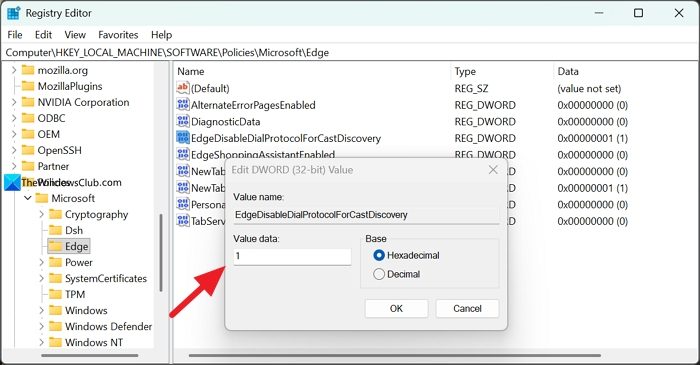Expand the Cryptography key
The image size is (700, 365).
click(42, 214)
